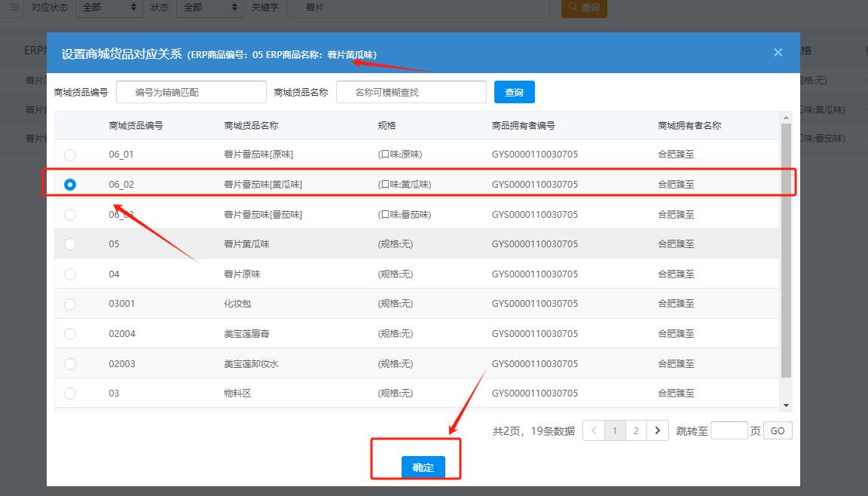
Task: Confirm with the 确定 button
Action: pos(423,467)
